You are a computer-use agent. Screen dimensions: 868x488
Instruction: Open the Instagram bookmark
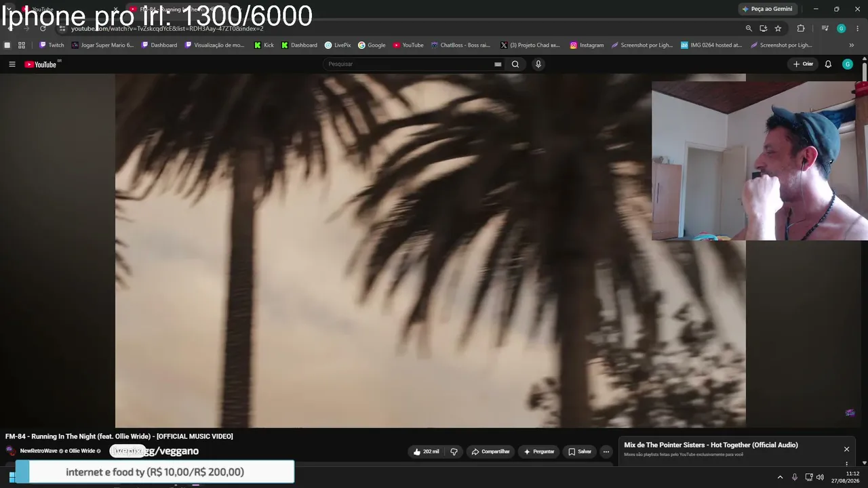point(587,45)
